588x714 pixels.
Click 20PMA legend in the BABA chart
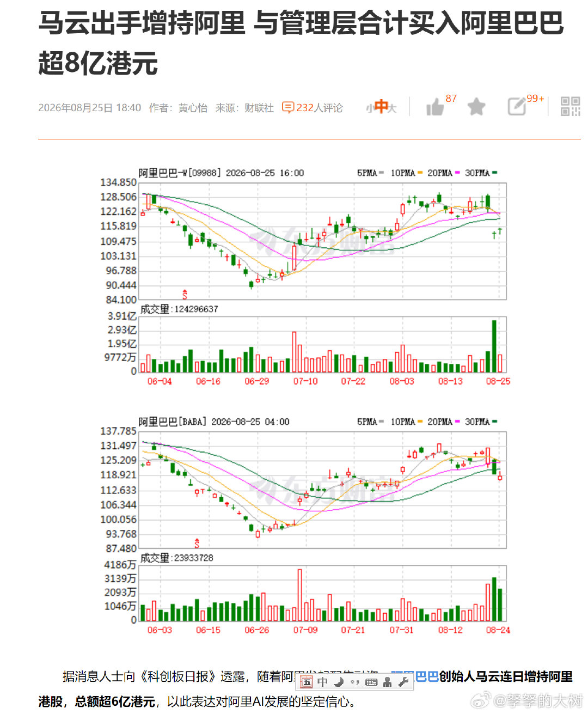pyautogui.click(x=443, y=422)
